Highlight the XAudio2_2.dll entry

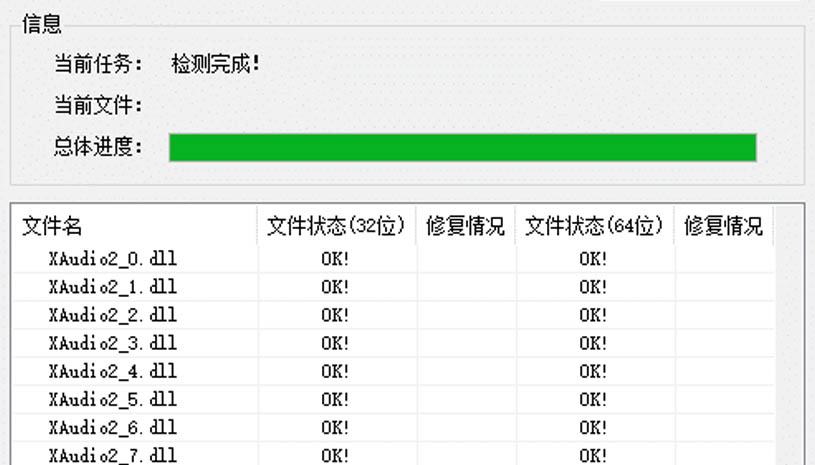(112, 315)
